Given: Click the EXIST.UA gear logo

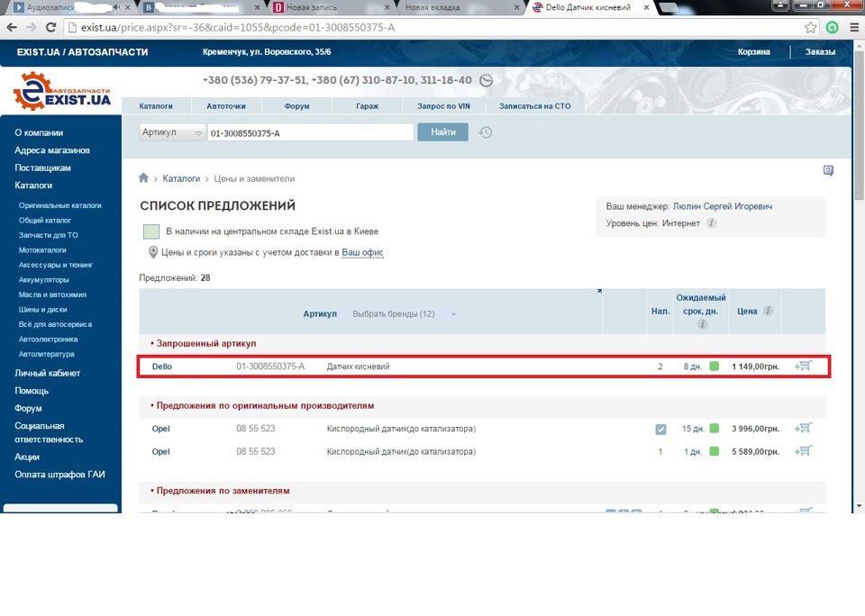Looking at the screenshot, I should (x=62, y=92).
